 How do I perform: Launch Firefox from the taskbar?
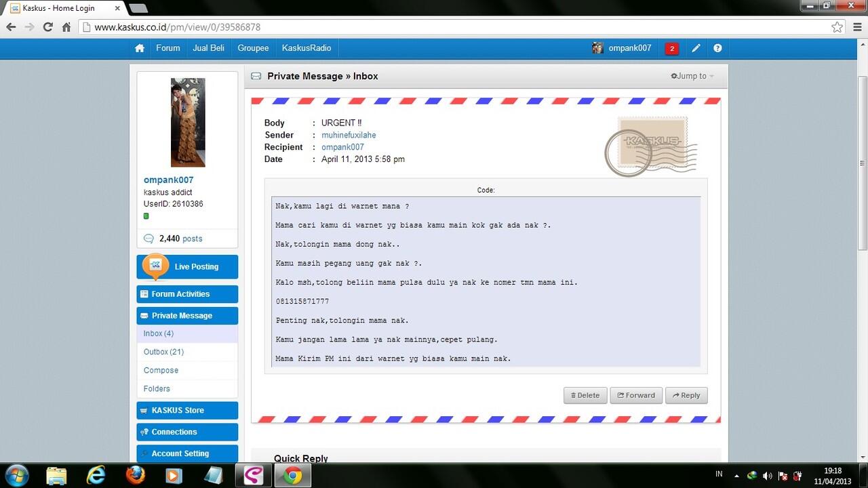136,475
